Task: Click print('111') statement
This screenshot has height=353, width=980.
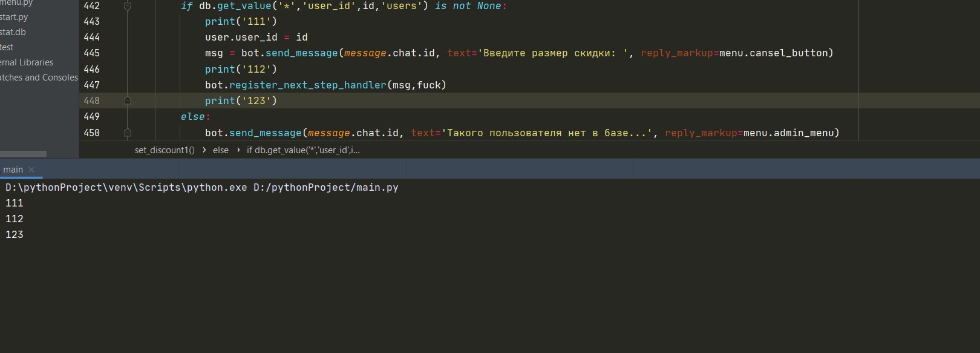Action: click(241, 22)
